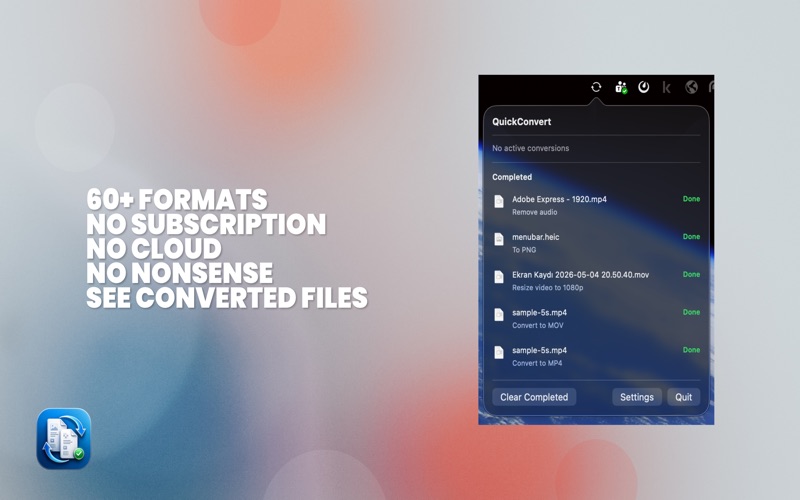Click the Done status for Adobe Express - 1920.mp4
800x500 pixels.
pos(691,199)
